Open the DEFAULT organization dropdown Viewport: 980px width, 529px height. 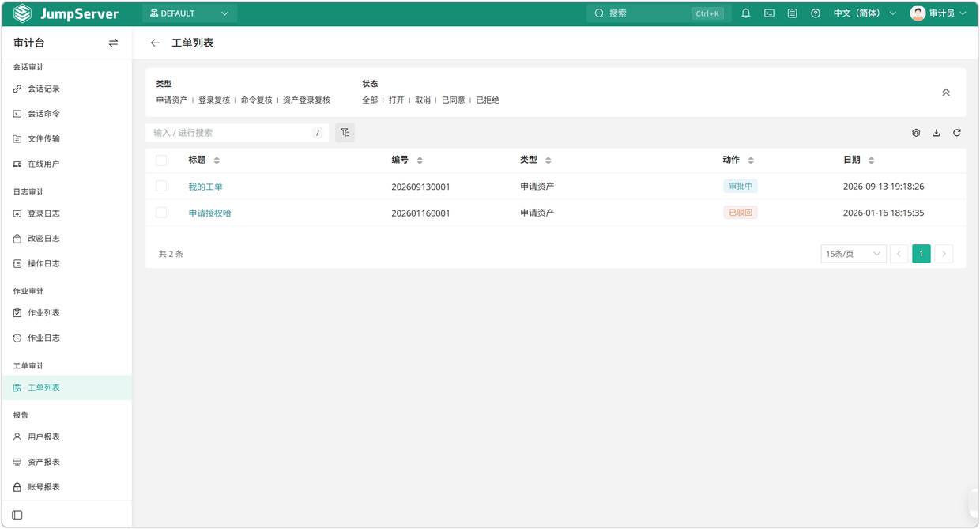pyautogui.click(x=189, y=13)
